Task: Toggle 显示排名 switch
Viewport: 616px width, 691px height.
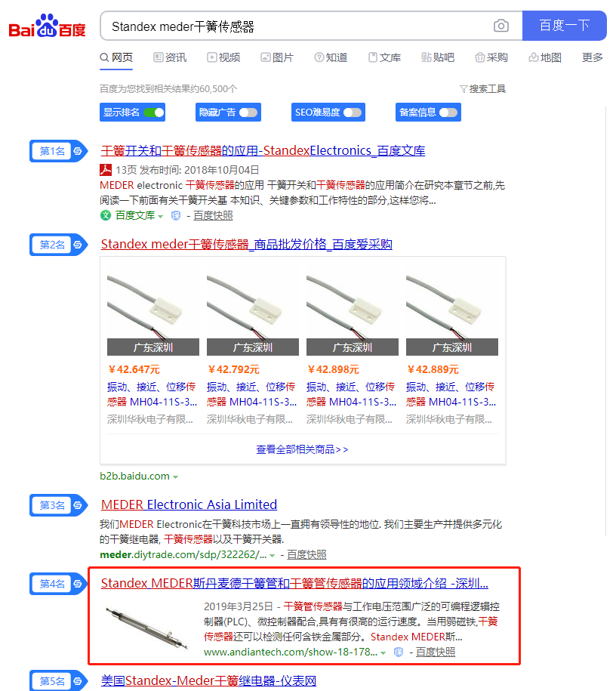Action: (x=154, y=113)
